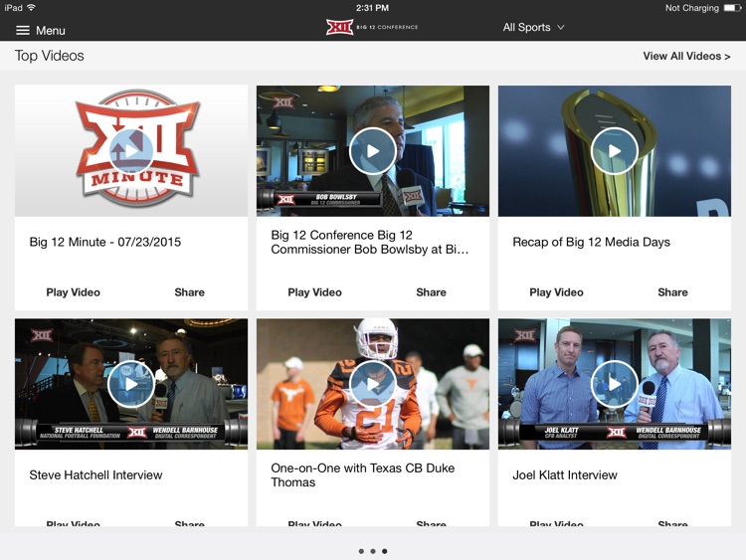Share the Recap of Big 12 Media Days

click(x=672, y=292)
